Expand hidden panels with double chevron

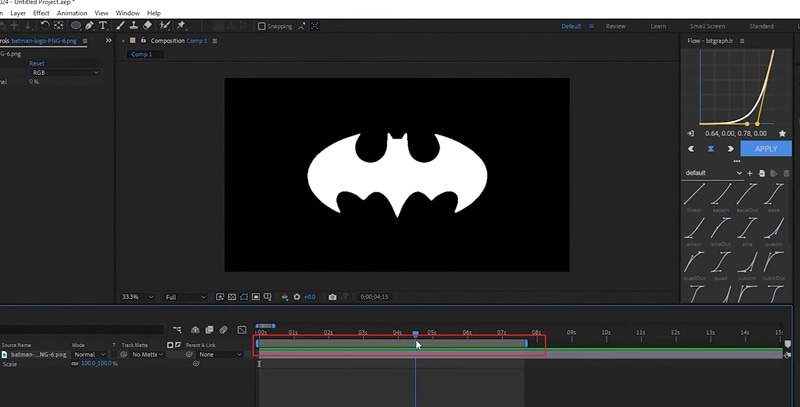click(108, 40)
